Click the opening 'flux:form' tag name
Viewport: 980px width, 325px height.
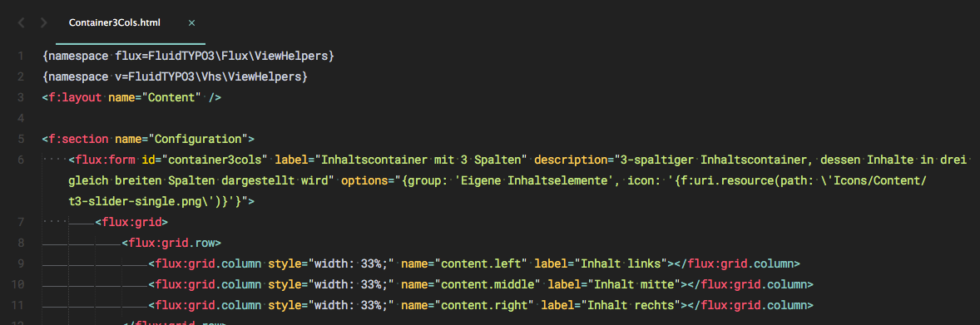pyautogui.click(x=105, y=160)
